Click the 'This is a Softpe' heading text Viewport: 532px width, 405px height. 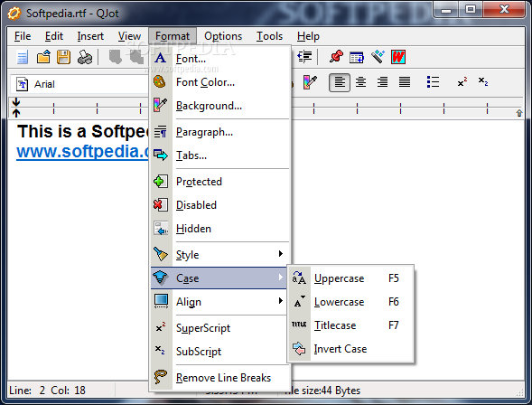click(x=83, y=131)
